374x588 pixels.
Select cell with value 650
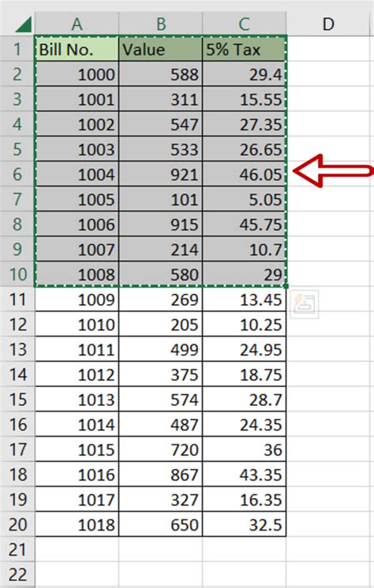pos(161,524)
